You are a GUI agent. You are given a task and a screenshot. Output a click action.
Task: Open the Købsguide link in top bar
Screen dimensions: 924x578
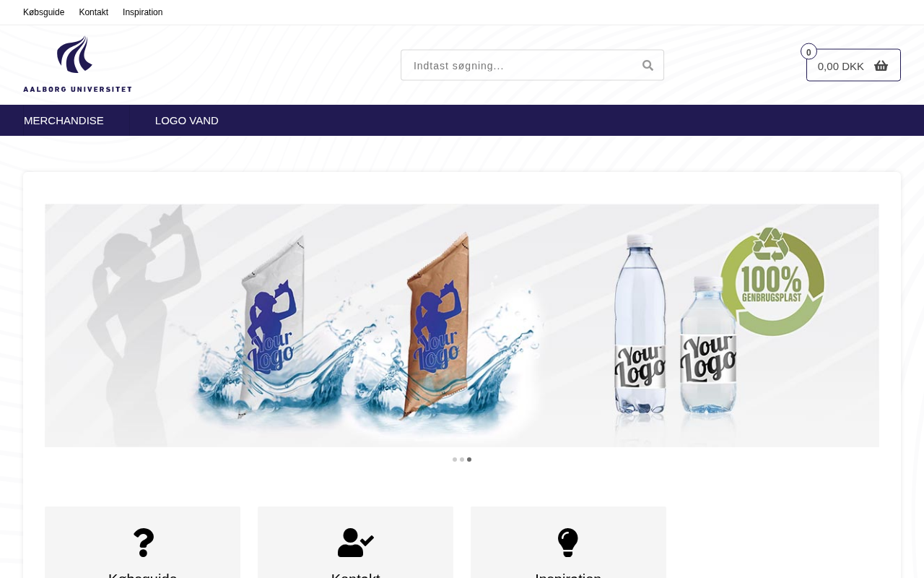[44, 12]
